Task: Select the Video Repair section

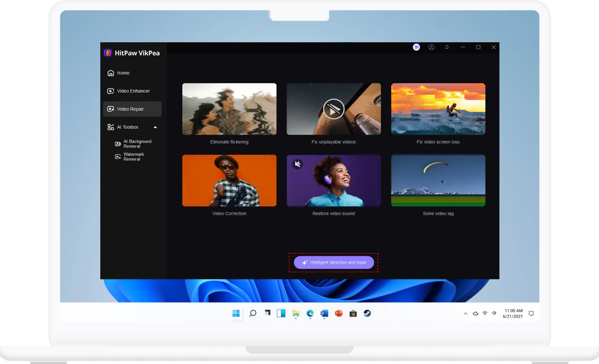Action: (132, 109)
